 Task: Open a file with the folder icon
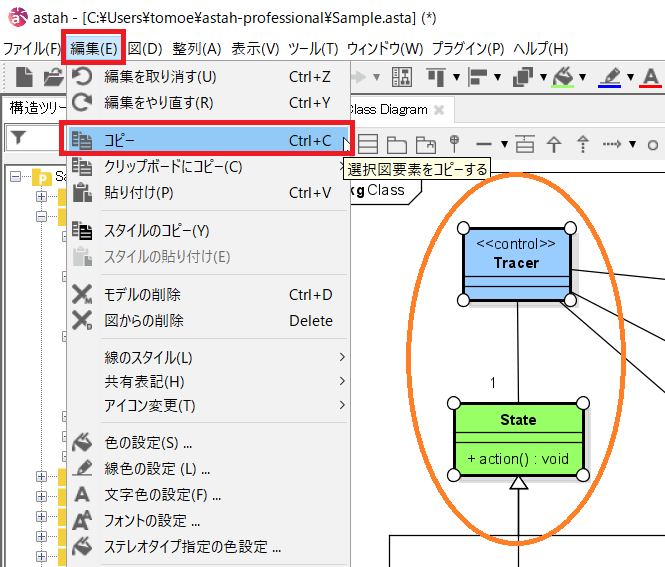click(x=52, y=77)
